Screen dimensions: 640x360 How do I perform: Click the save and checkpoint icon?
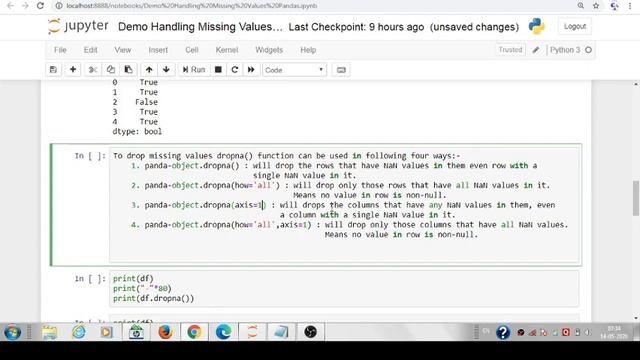[53, 70]
